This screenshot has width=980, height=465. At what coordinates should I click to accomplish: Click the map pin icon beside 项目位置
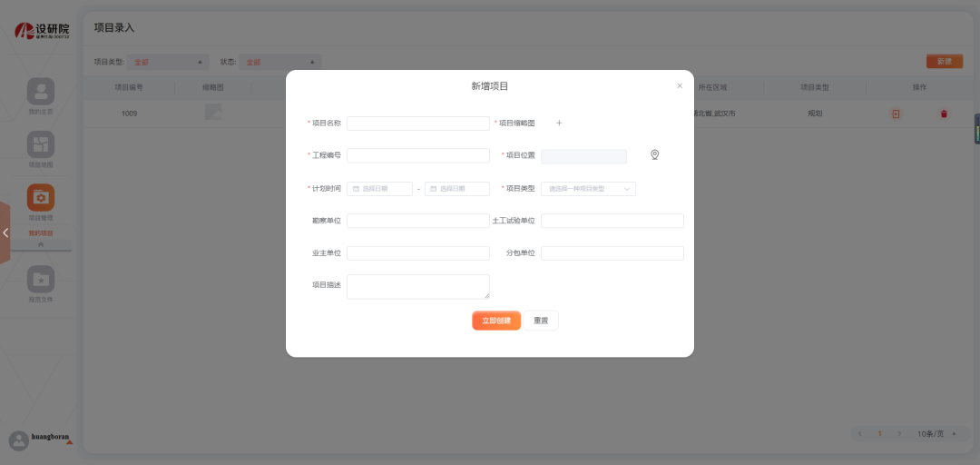click(x=654, y=155)
